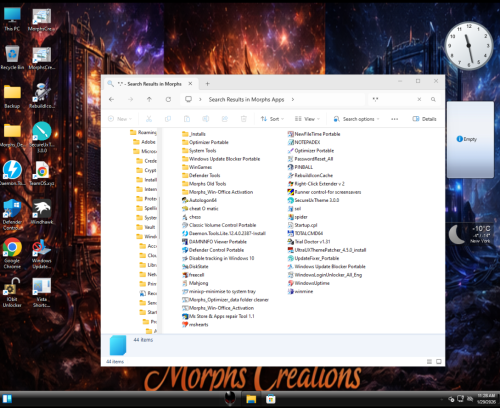Select the TOTALCMD64 item
This screenshot has height=408, width=500.
coord(305,233)
